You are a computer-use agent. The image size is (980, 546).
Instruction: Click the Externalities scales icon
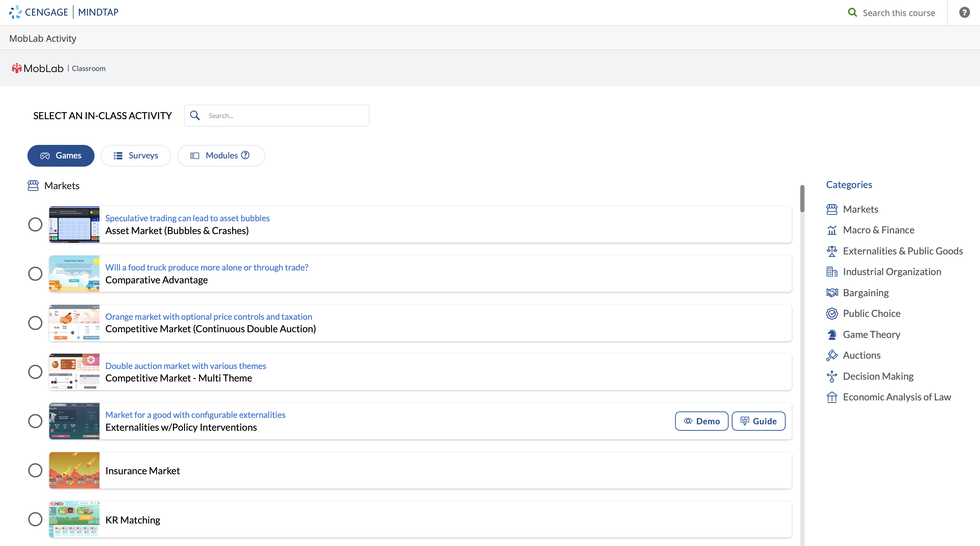click(832, 251)
